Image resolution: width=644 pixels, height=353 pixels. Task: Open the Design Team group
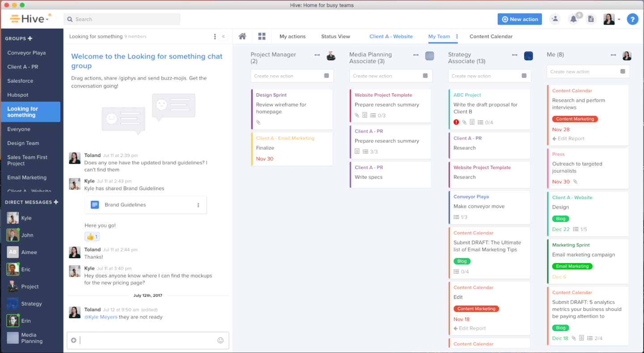point(23,143)
